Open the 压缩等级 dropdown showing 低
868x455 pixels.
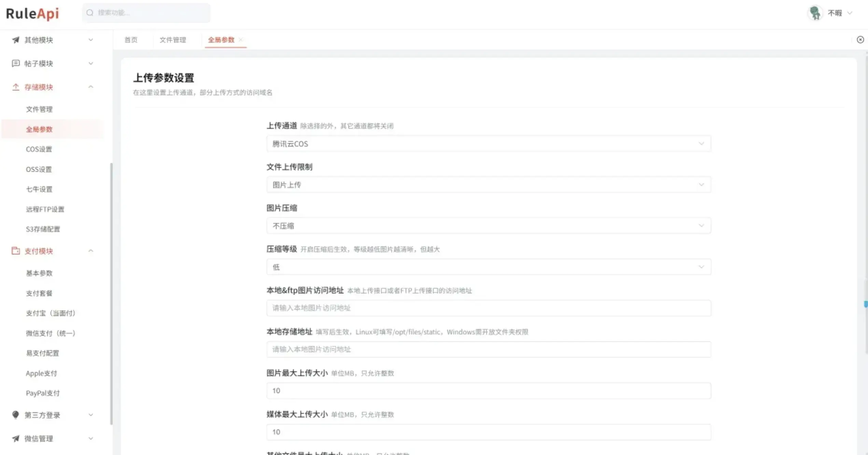489,267
